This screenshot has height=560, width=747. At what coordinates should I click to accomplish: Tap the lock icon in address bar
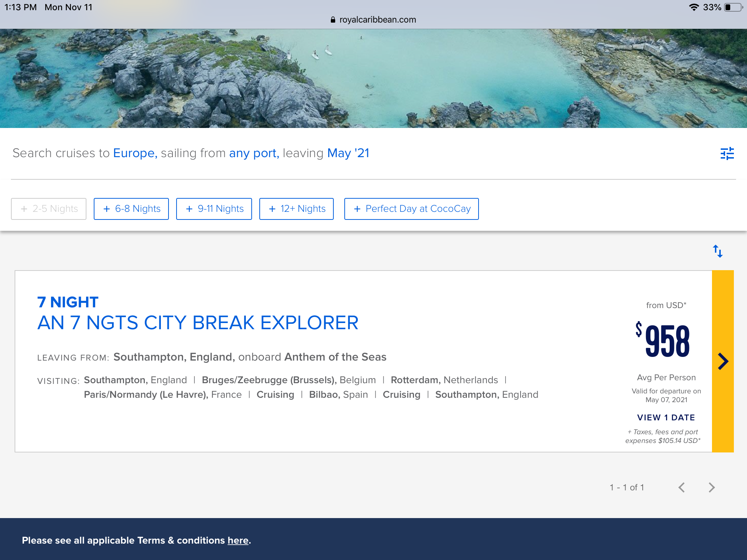(x=333, y=20)
